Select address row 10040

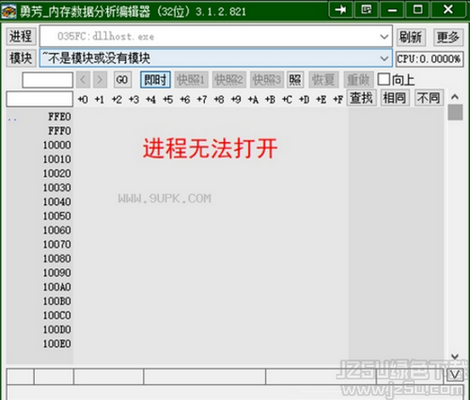(x=57, y=202)
